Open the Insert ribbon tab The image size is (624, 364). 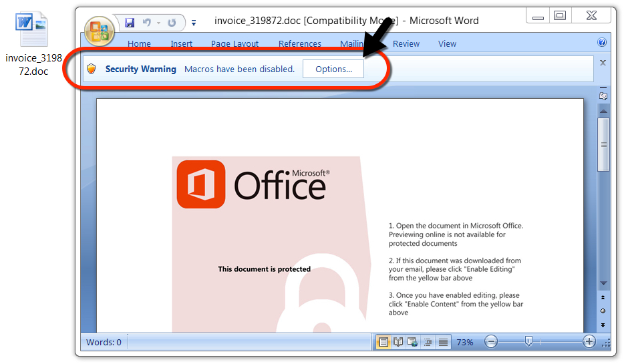tap(182, 43)
